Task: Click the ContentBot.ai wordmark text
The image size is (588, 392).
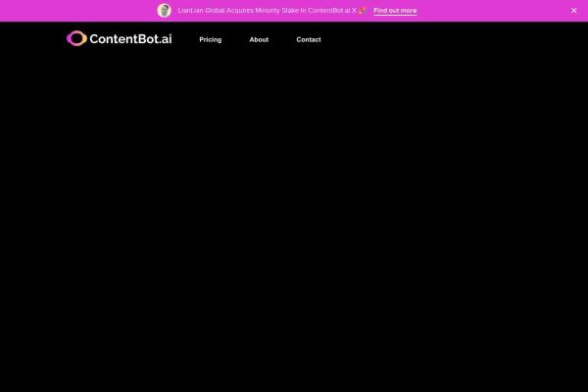Action: point(130,38)
